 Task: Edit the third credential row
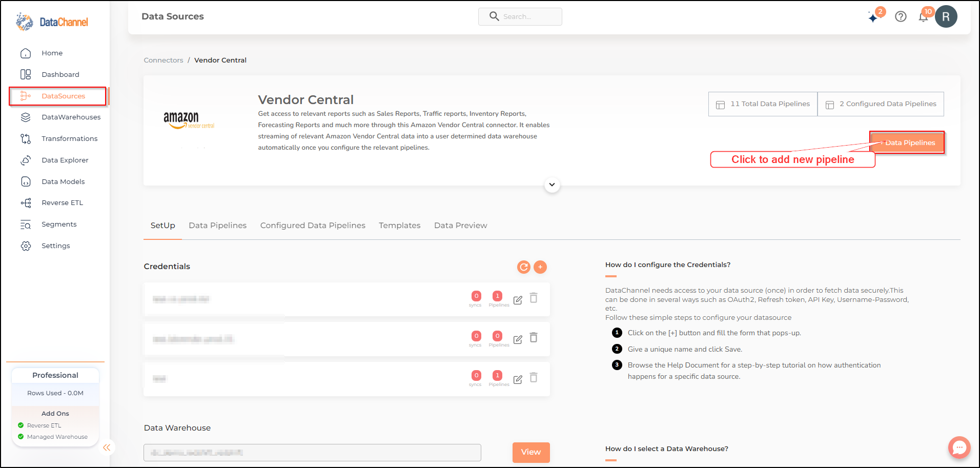(x=518, y=379)
